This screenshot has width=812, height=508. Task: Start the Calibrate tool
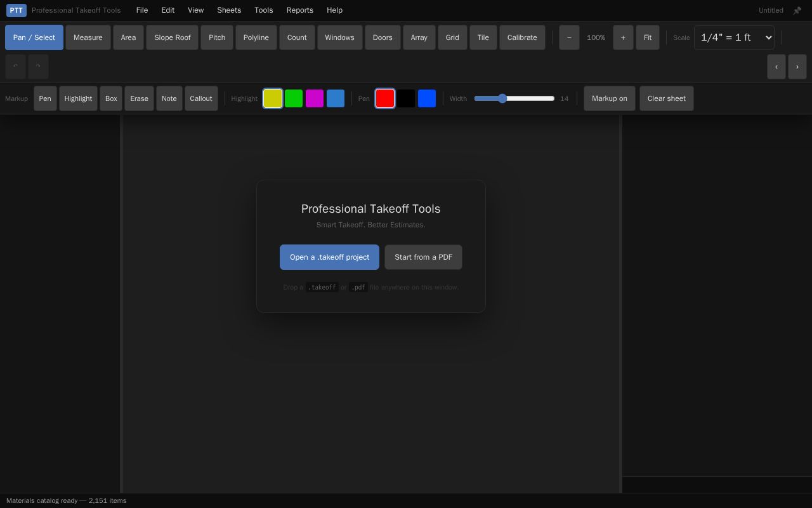(x=522, y=37)
